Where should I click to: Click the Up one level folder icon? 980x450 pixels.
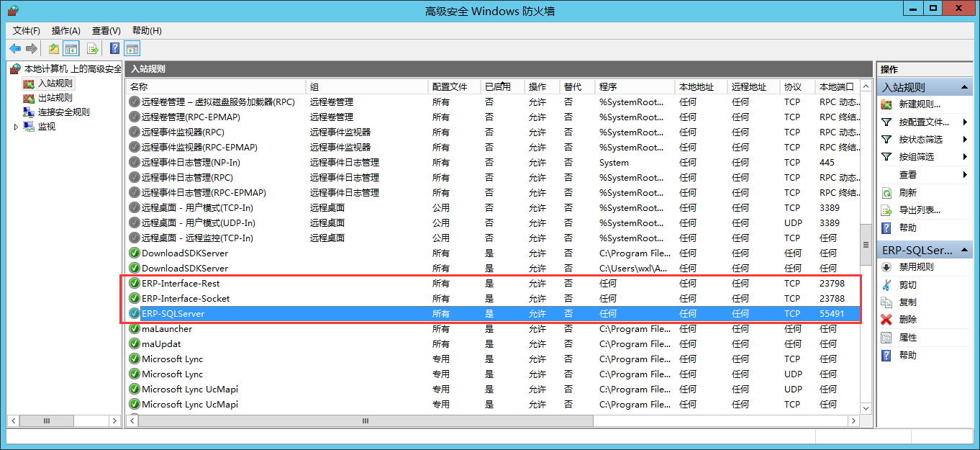(54, 49)
